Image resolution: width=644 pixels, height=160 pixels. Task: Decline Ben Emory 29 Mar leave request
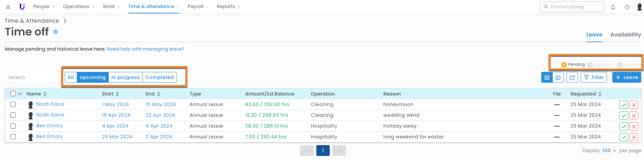pyautogui.click(x=634, y=137)
